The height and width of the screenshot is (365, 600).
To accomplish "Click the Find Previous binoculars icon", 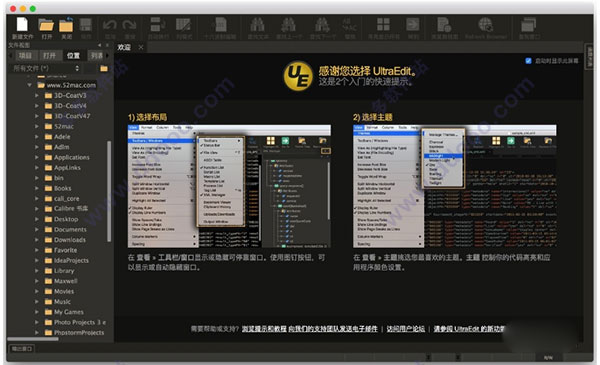I will click(289, 25).
